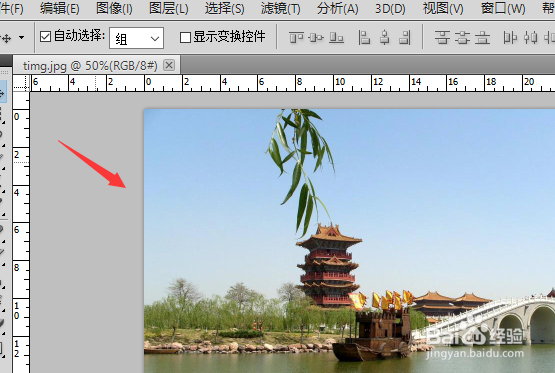Open the 分析(A) menu

337,8
